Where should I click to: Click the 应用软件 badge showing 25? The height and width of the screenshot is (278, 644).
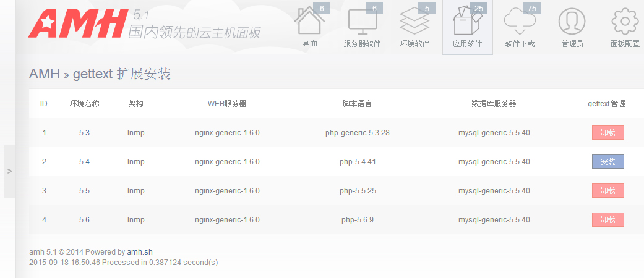478,8
